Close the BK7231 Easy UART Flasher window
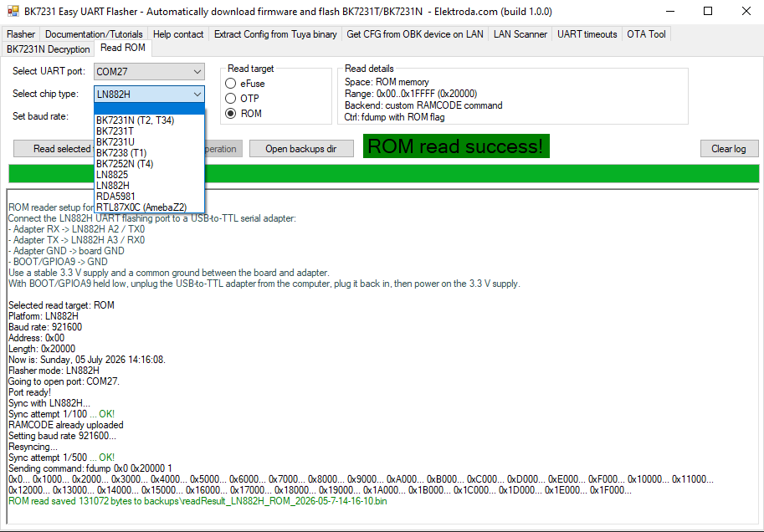The image size is (764, 532). click(x=746, y=11)
